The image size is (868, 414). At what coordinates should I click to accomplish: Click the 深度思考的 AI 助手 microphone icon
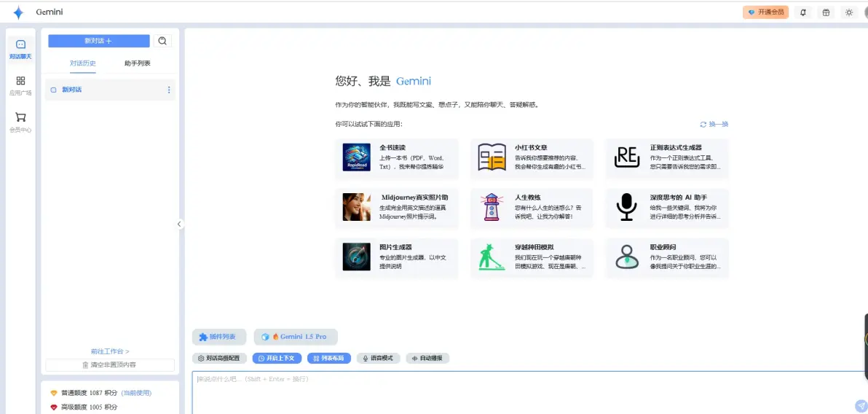pos(627,207)
